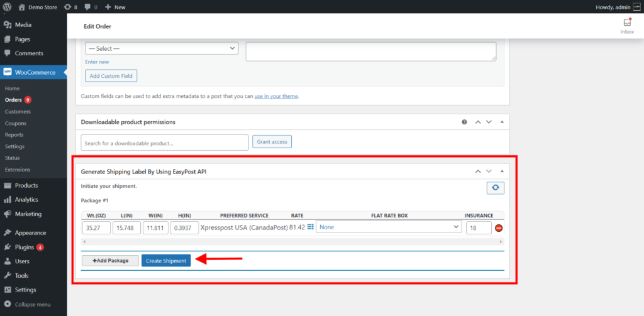The height and width of the screenshot is (316, 644).
Task: Open the comments bubble in admin bar
Action: click(x=91, y=7)
